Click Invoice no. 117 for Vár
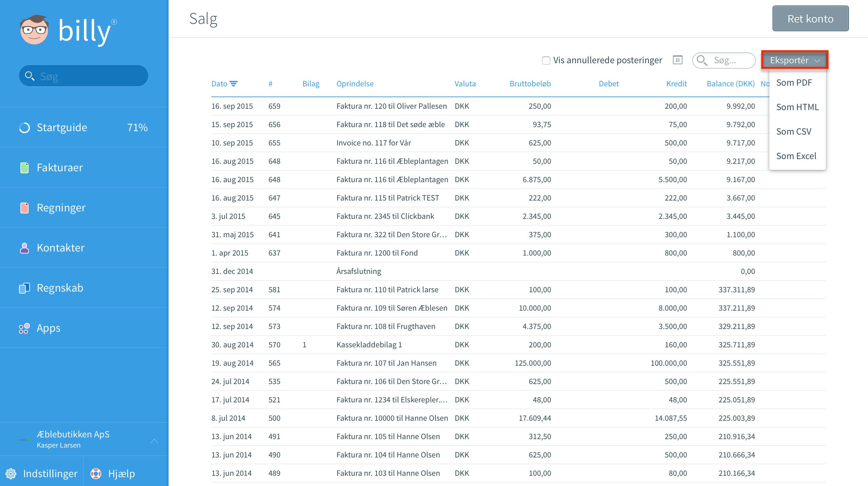 pos(374,143)
